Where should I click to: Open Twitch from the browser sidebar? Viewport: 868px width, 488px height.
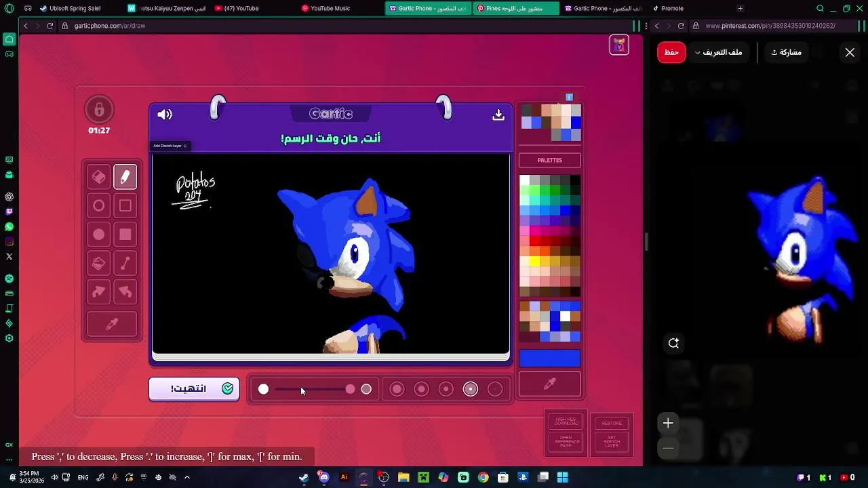[x=9, y=211]
